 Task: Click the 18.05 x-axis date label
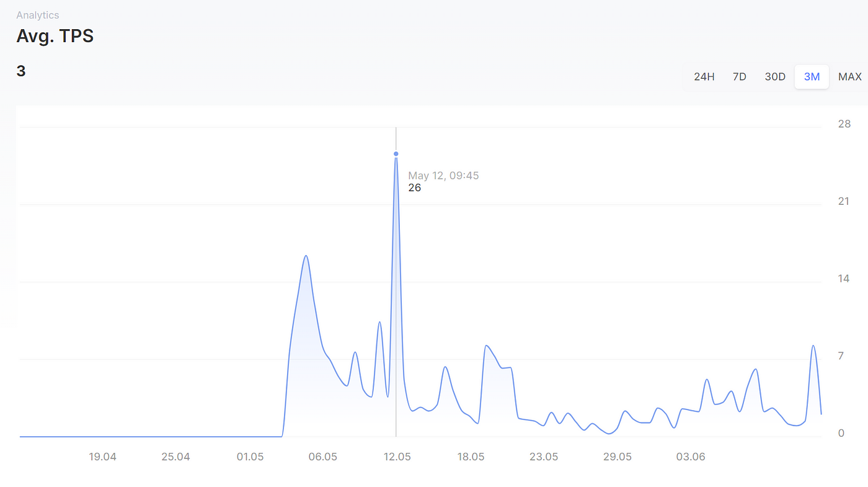471,457
